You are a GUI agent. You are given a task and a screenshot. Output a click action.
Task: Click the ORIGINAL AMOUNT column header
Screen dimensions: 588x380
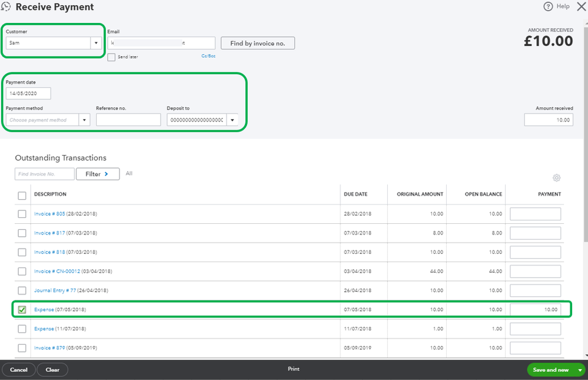(x=420, y=194)
